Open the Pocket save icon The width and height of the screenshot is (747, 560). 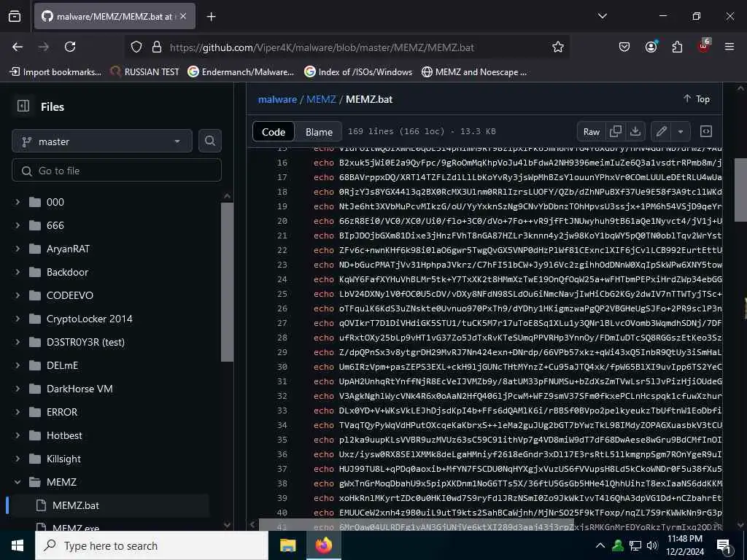[x=624, y=47]
